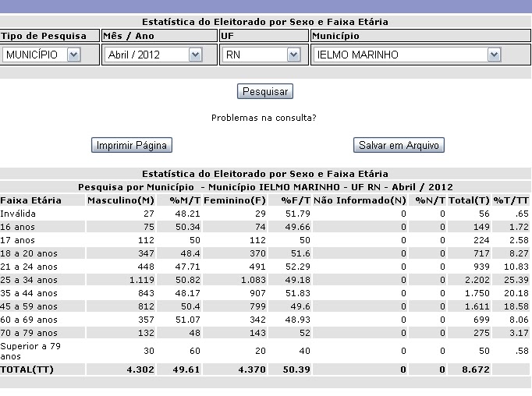Image resolution: width=532 pixels, height=396 pixels.
Task: Select the 45 a 59 anos row label
Action: coord(29,306)
